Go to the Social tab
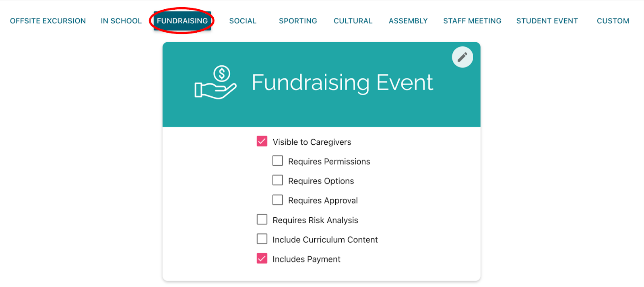This screenshot has width=644, height=287. pyautogui.click(x=243, y=21)
